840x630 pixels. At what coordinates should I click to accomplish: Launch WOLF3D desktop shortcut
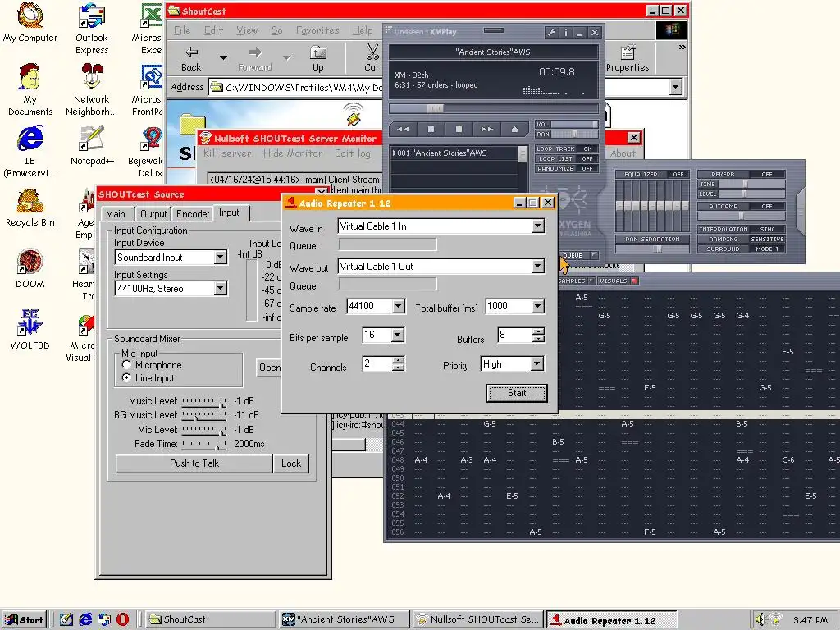pyautogui.click(x=30, y=331)
